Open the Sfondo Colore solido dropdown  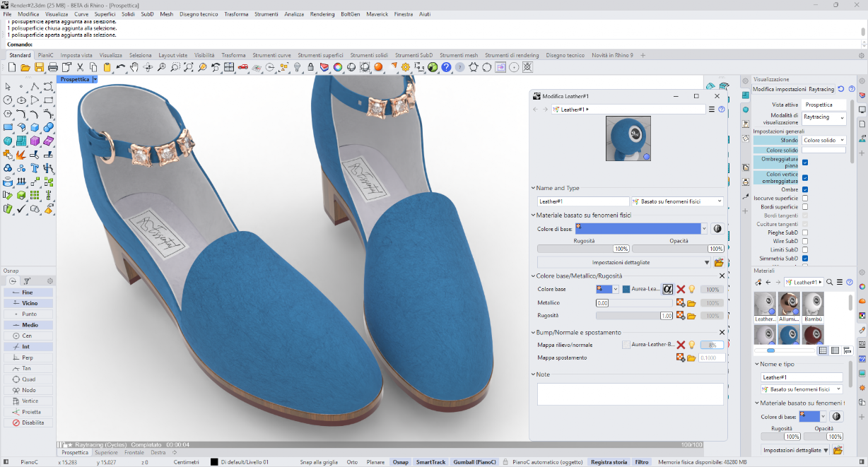click(x=823, y=140)
